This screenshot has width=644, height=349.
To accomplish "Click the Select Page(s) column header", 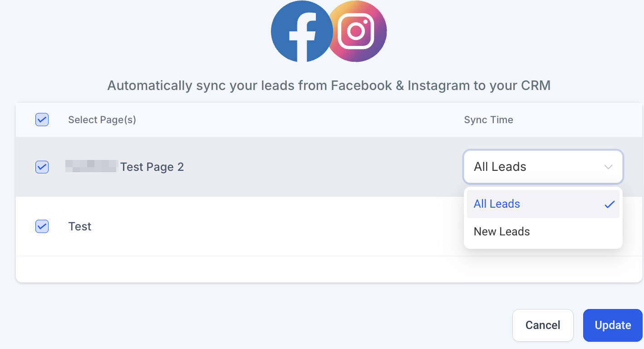I will click(x=102, y=120).
